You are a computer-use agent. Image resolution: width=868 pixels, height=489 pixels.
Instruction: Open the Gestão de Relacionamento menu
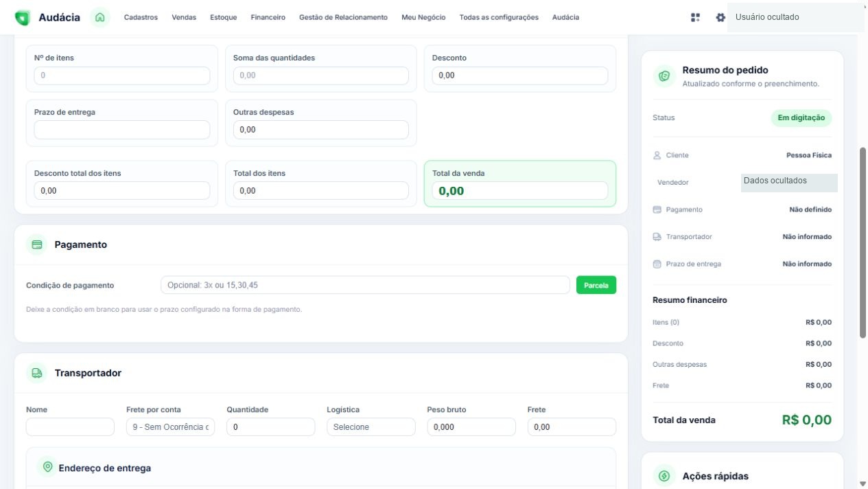[343, 18]
